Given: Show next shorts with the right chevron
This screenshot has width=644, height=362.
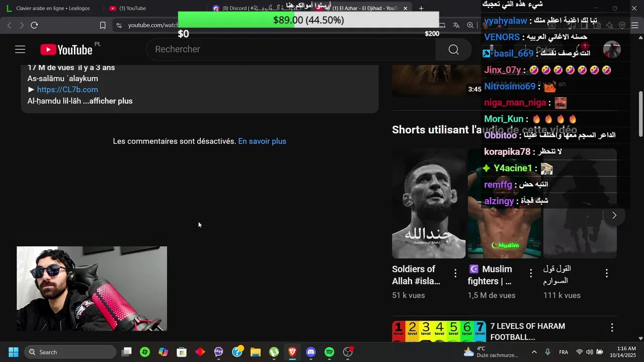Looking at the screenshot, I should coord(614,215).
